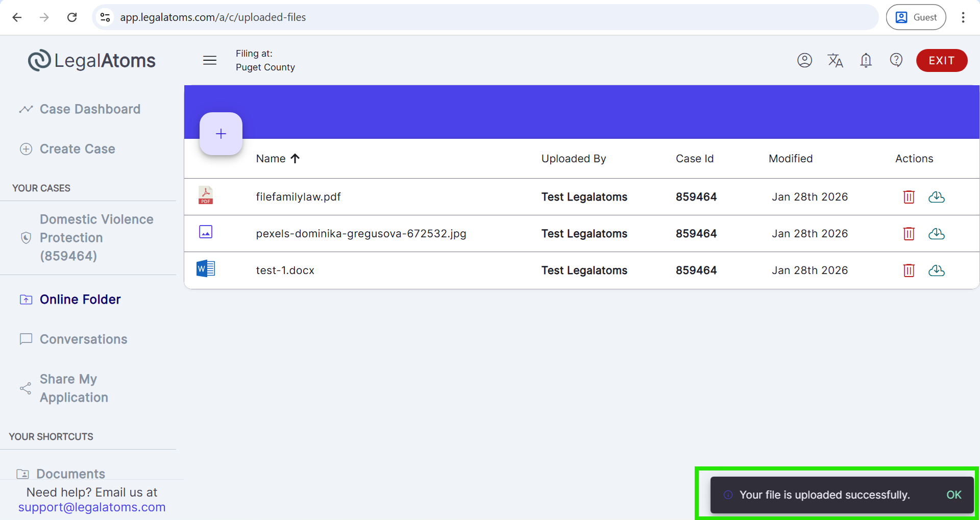Delete the filefamilylaw.pdf file

coord(909,197)
